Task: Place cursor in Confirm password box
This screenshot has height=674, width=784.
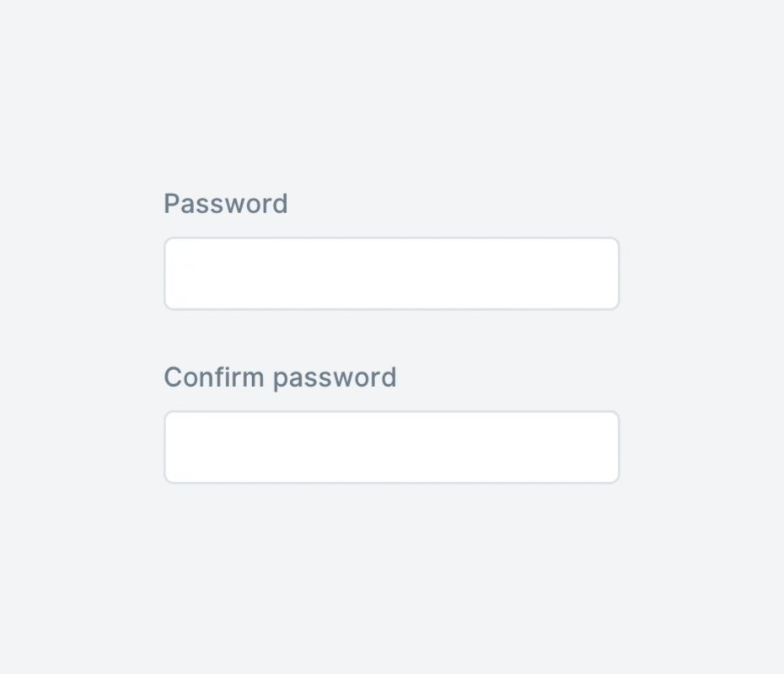Action: 391,447
